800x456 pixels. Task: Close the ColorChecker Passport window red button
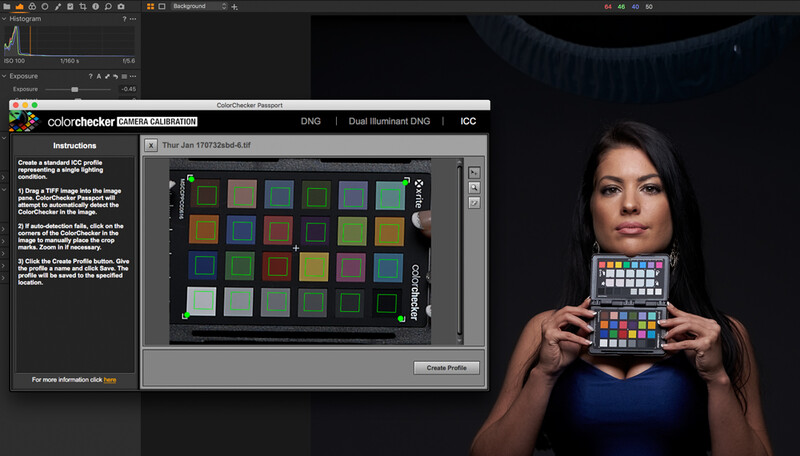(16, 105)
